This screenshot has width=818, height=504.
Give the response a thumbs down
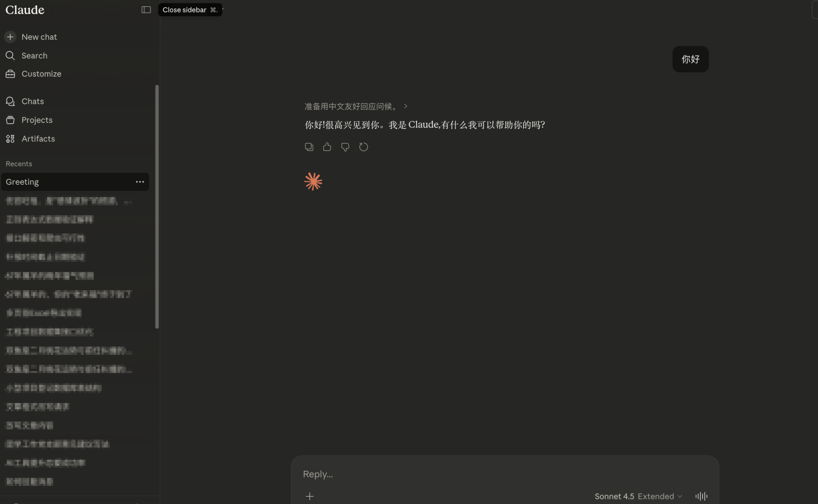345,147
